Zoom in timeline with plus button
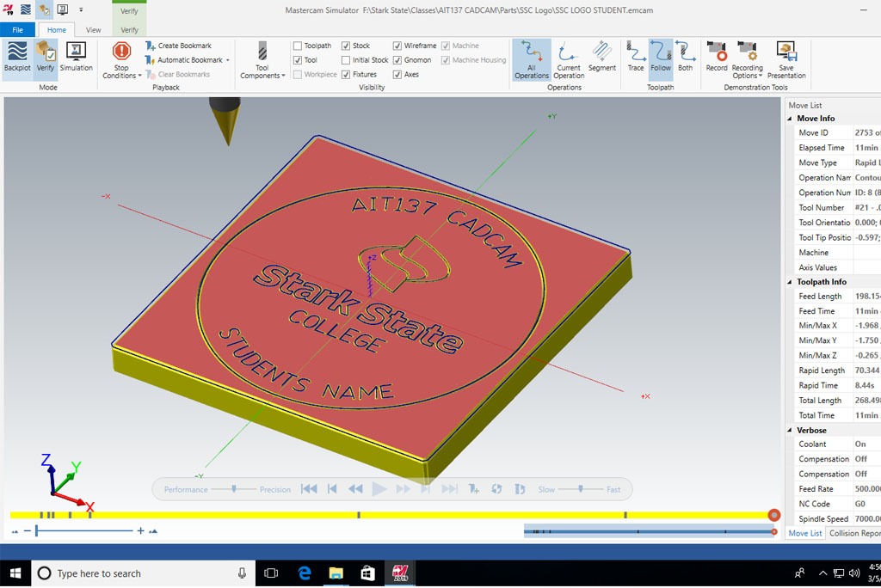 pyautogui.click(x=140, y=530)
